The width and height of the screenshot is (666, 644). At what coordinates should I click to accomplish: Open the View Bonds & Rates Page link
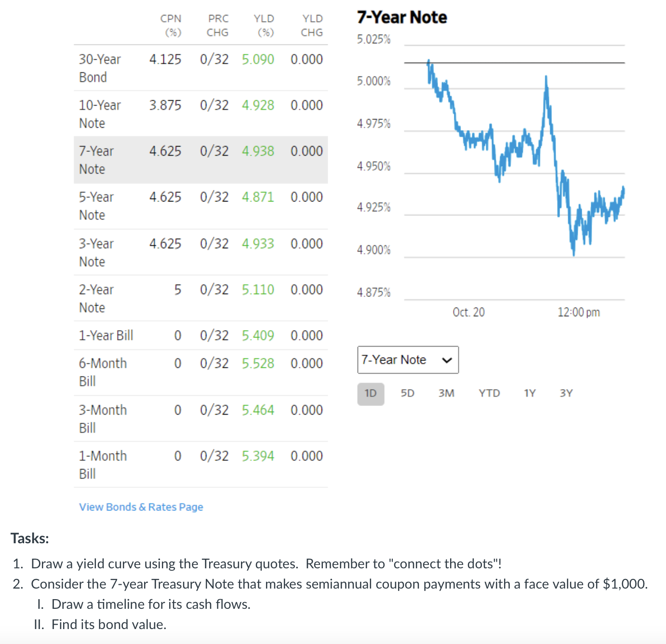(141, 507)
